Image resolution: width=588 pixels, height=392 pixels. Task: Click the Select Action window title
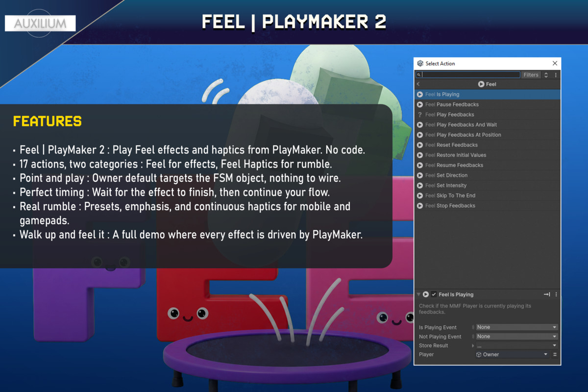(440, 64)
